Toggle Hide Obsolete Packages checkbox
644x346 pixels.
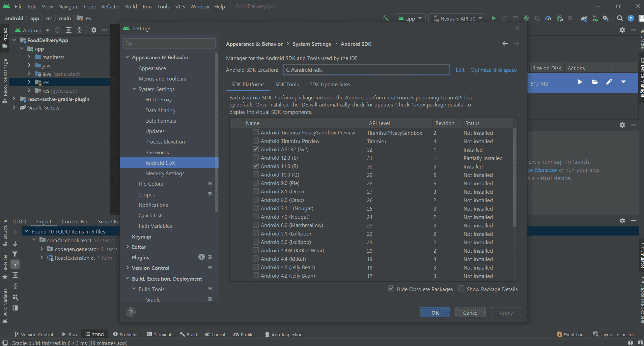[x=391, y=289]
